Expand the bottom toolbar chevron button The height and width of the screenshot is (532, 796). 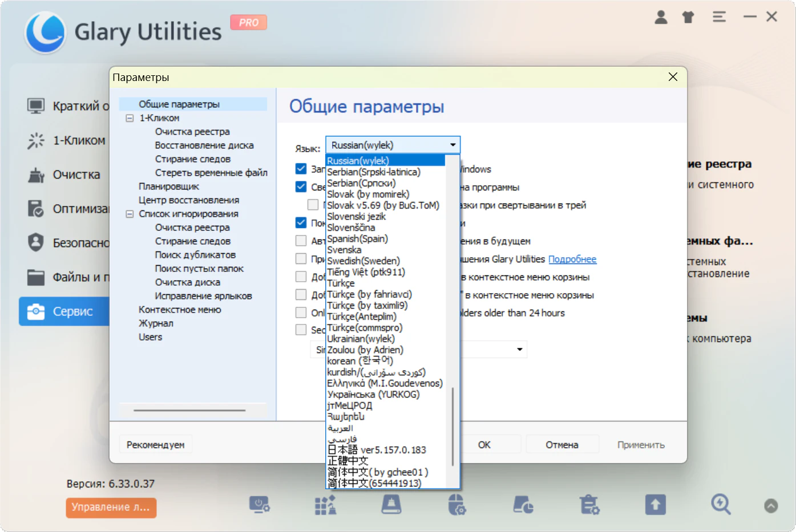(x=771, y=505)
